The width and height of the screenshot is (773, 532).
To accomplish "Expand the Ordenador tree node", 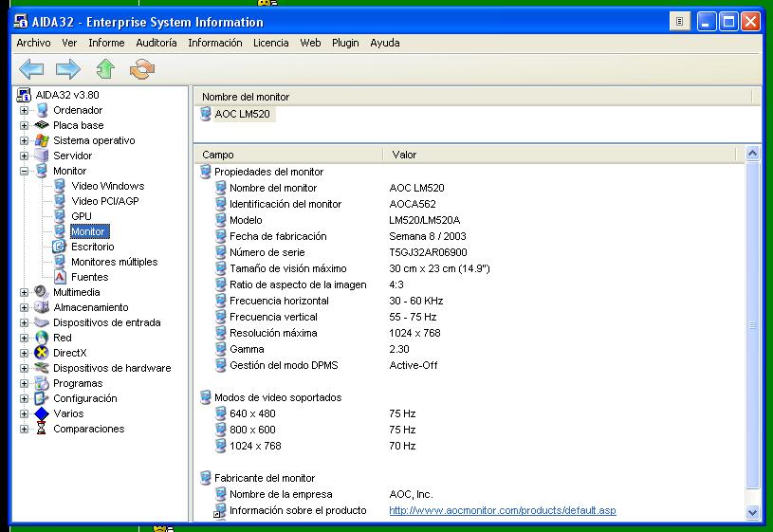I will (24, 110).
